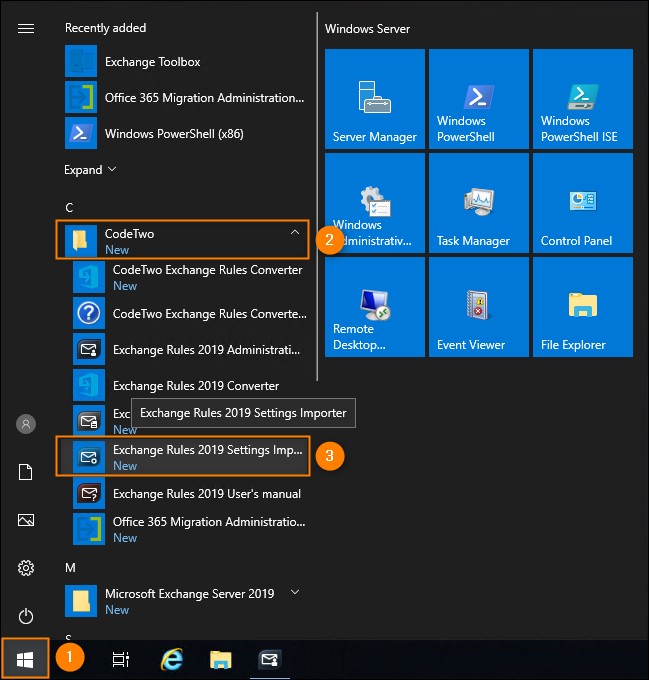This screenshot has width=649, height=680.
Task: Open the Windows Administrative Tools tile
Action: click(x=375, y=203)
